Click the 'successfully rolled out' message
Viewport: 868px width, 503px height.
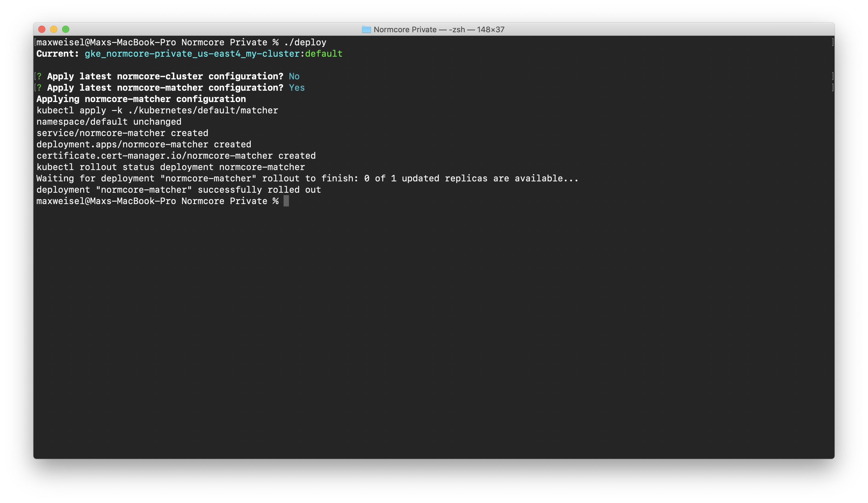coord(259,190)
